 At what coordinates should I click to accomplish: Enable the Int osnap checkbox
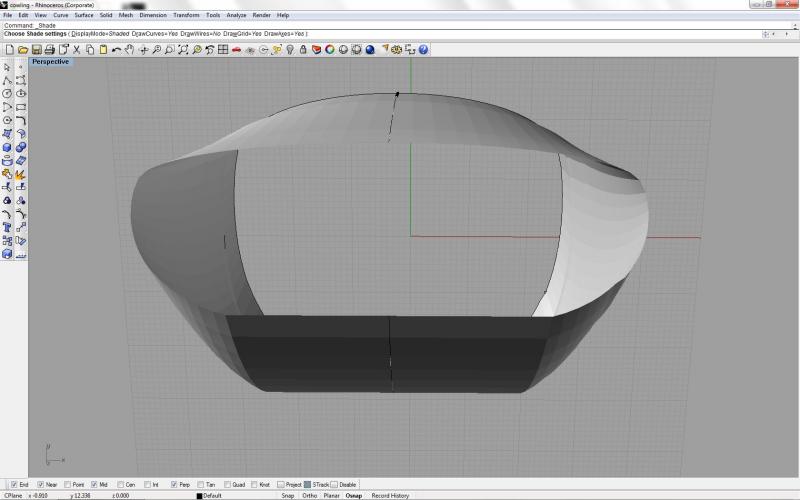pos(147,485)
